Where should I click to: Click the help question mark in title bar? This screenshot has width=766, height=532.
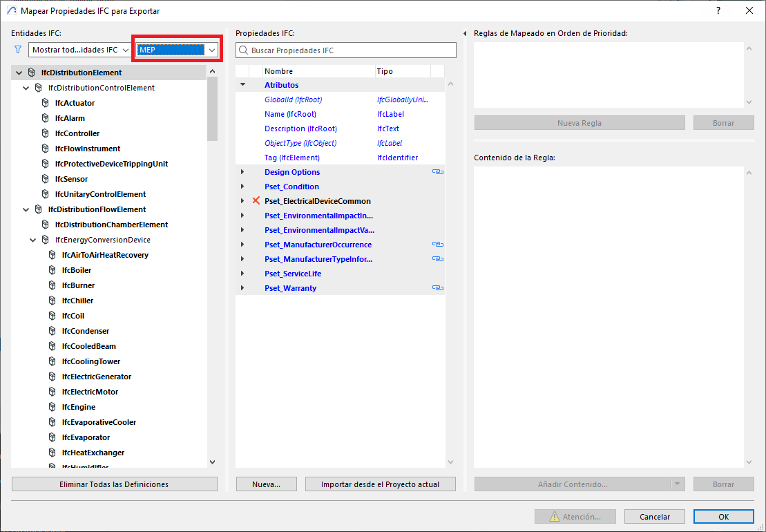(718, 10)
